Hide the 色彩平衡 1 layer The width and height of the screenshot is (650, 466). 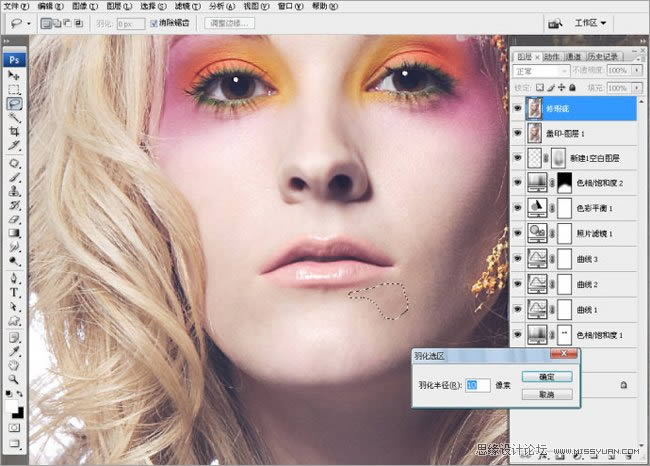pos(518,208)
